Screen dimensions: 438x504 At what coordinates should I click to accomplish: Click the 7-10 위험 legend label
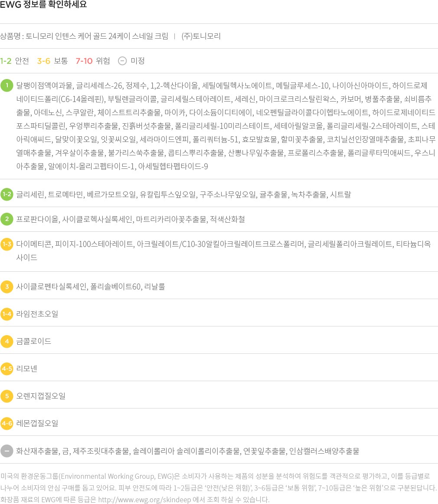[93, 61]
